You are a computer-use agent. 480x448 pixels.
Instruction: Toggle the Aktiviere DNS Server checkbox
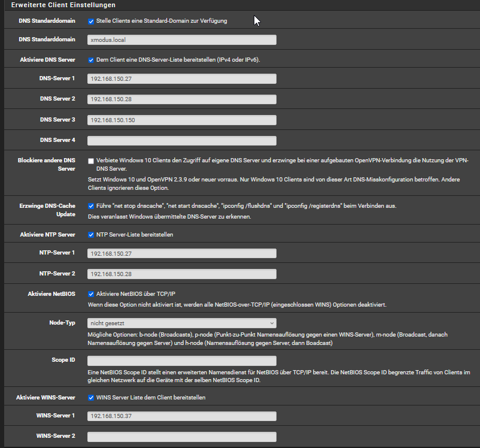91,60
